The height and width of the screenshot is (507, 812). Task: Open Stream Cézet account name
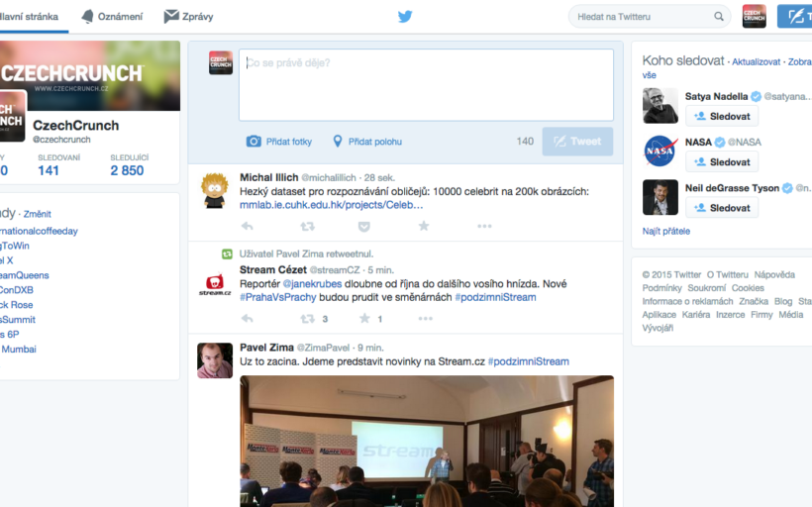(273, 269)
